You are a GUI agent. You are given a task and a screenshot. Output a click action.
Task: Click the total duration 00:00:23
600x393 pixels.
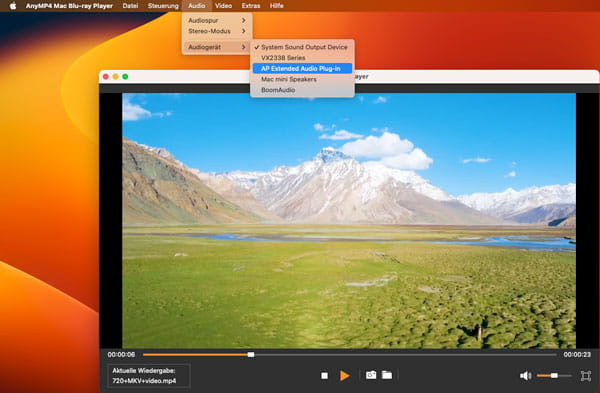pos(577,355)
